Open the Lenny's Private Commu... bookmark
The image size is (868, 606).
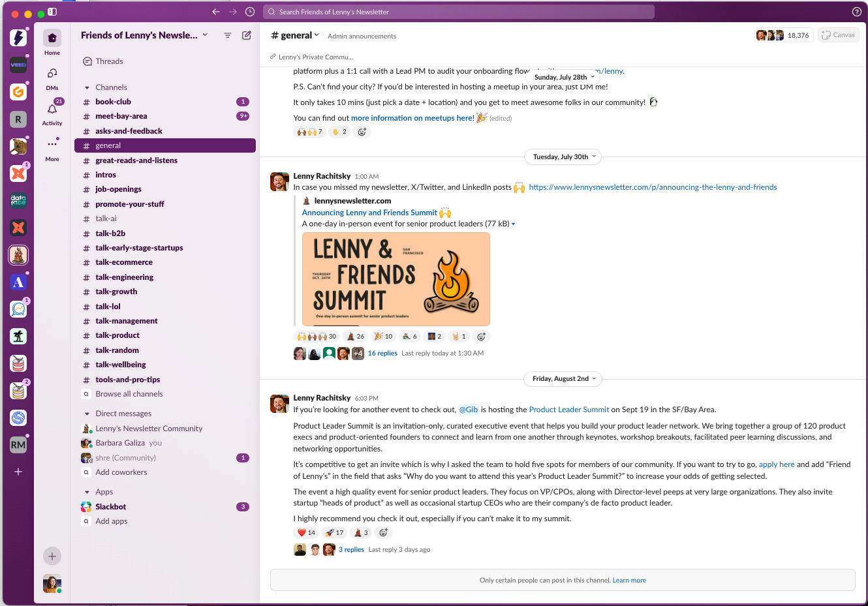(312, 57)
